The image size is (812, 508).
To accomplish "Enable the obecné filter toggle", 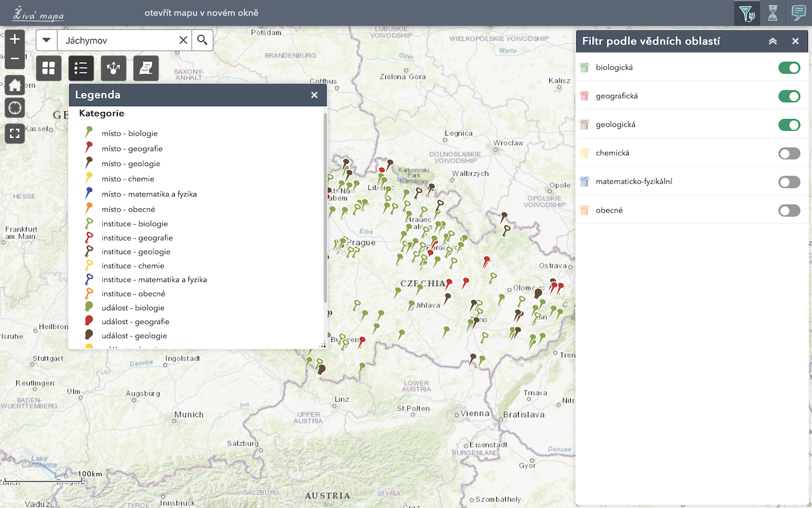I will pos(789,211).
